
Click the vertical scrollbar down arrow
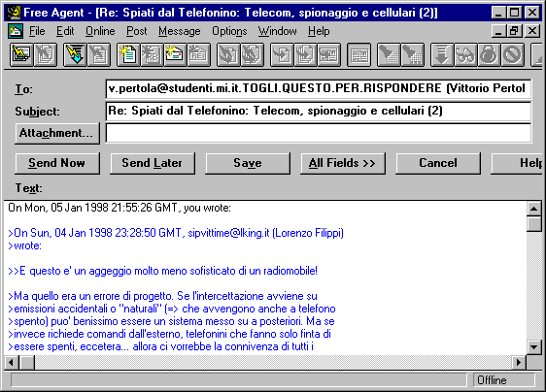point(533,346)
